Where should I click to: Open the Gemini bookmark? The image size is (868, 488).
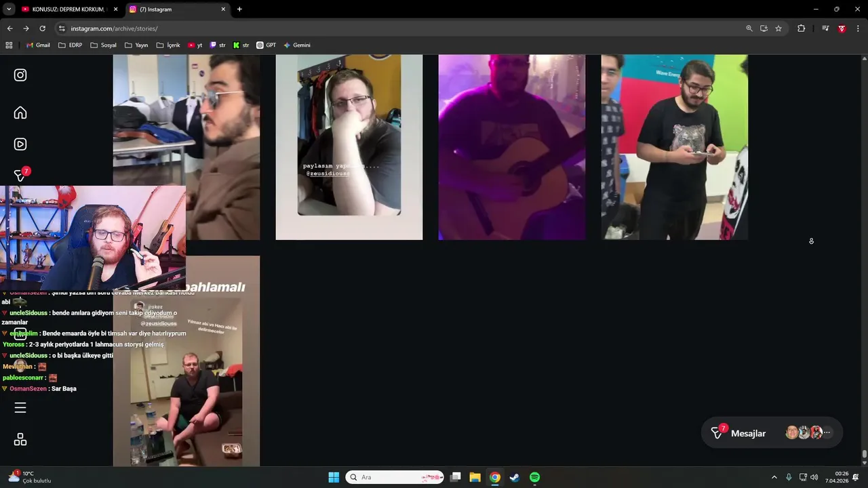(296, 45)
